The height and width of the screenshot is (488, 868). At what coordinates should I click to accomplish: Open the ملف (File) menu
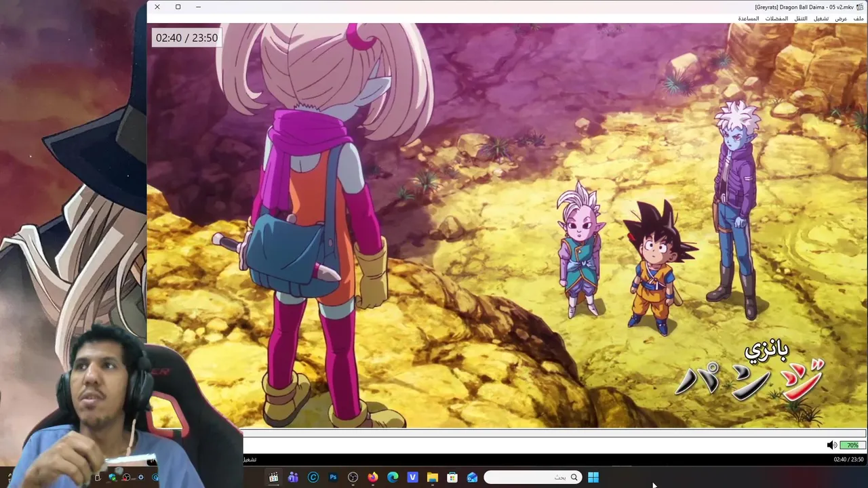click(859, 18)
